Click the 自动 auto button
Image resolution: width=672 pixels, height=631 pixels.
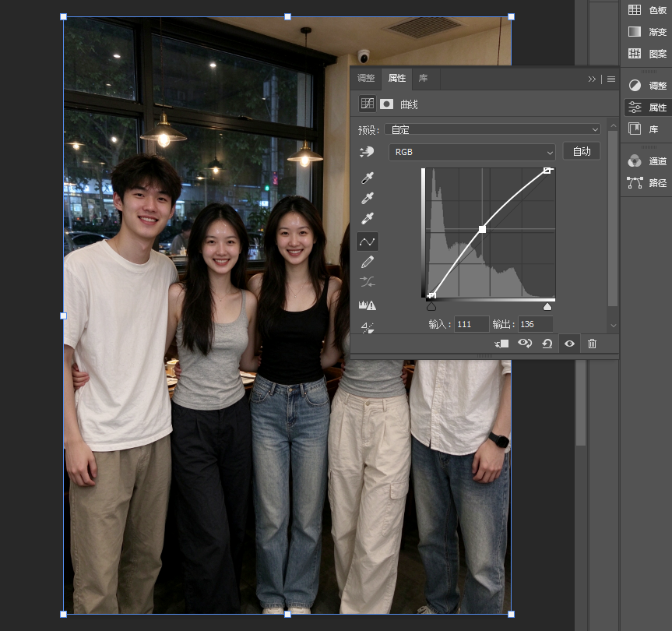582,151
